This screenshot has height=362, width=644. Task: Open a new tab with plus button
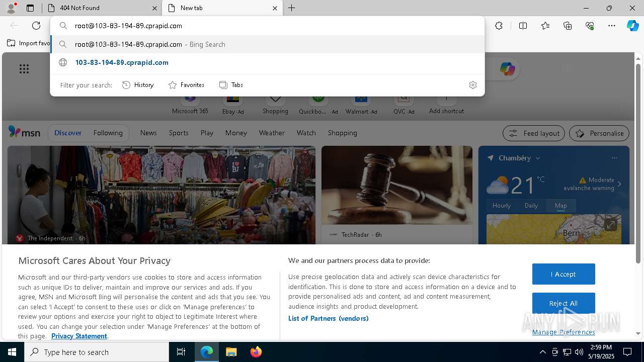point(292,8)
